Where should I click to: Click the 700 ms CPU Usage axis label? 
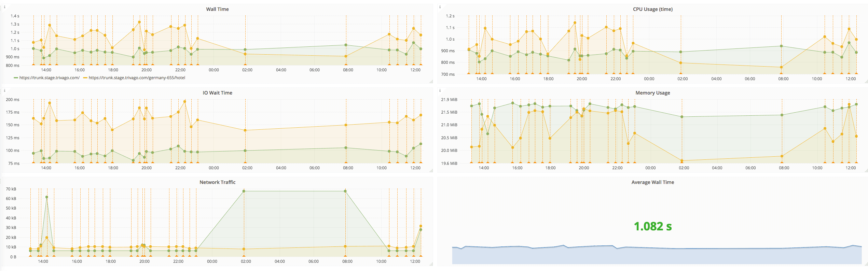(x=448, y=74)
